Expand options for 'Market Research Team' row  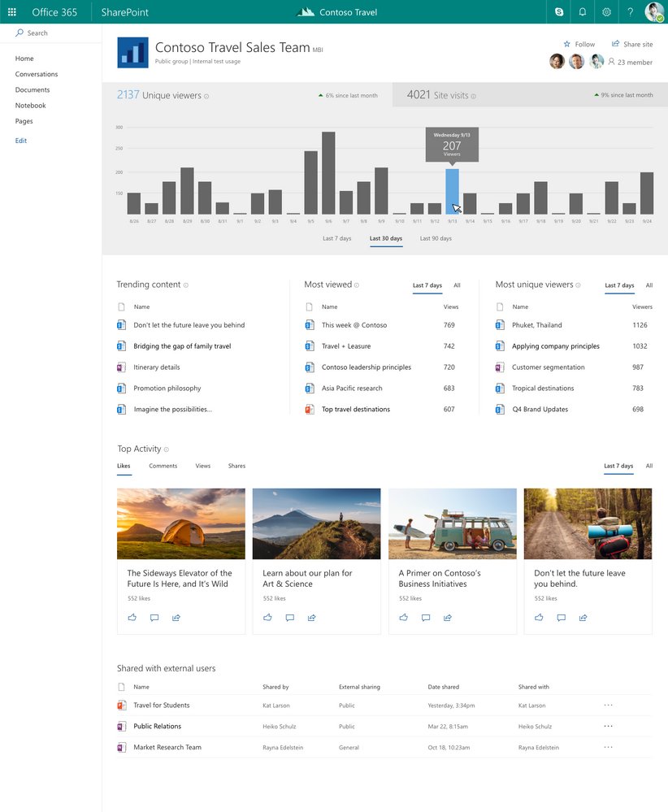[x=608, y=747]
